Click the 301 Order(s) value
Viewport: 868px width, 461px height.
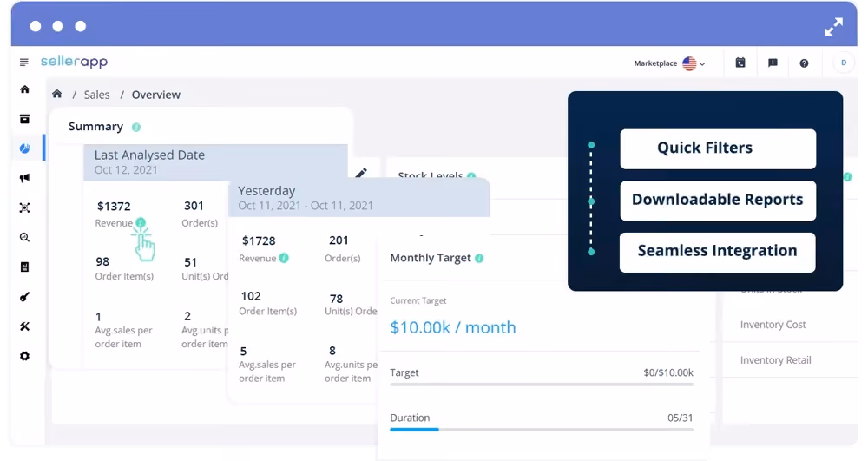(x=194, y=206)
